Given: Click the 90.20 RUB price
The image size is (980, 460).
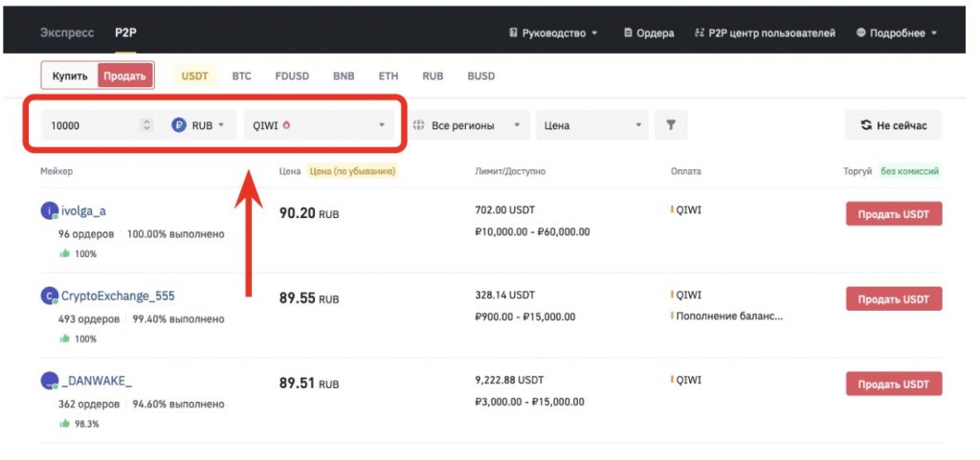Looking at the screenshot, I should tap(309, 213).
